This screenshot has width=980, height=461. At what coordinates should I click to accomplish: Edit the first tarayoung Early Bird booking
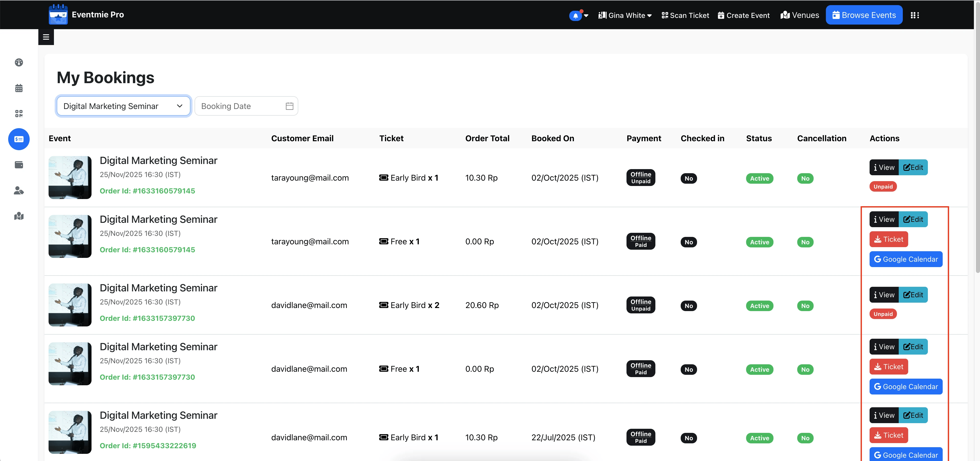click(x=913, y=168)
